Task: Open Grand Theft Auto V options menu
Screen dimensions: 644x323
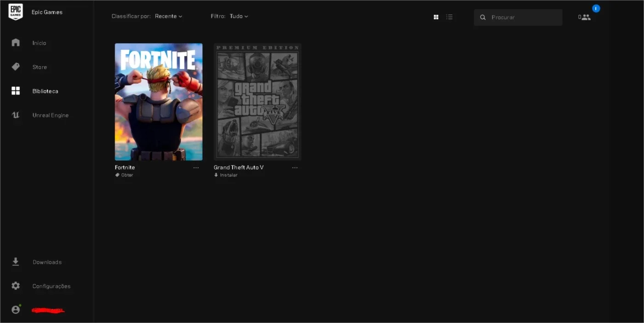Action: pyautogui.click(x=295, y=168)
